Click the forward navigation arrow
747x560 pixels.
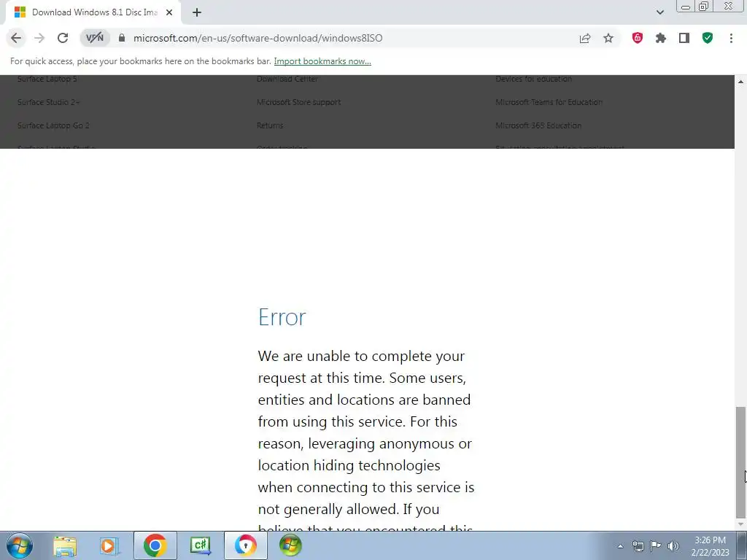(39, 38)
